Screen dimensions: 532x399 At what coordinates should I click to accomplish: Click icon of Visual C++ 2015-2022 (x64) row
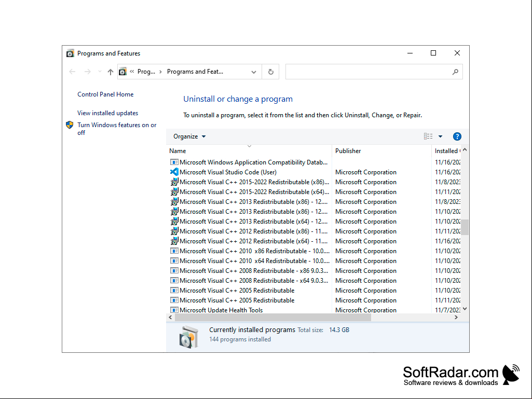point(174,191)
